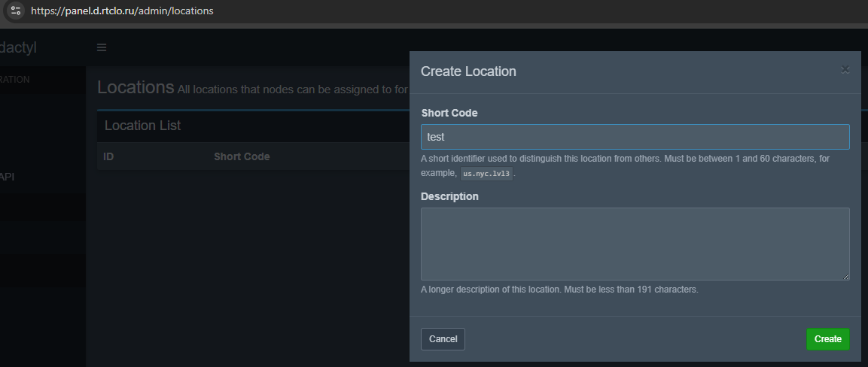Image resolution: width=868 pixels, height=367 pixels.
Task: Click the Administration sidebar section header
Action: (15, 80)
